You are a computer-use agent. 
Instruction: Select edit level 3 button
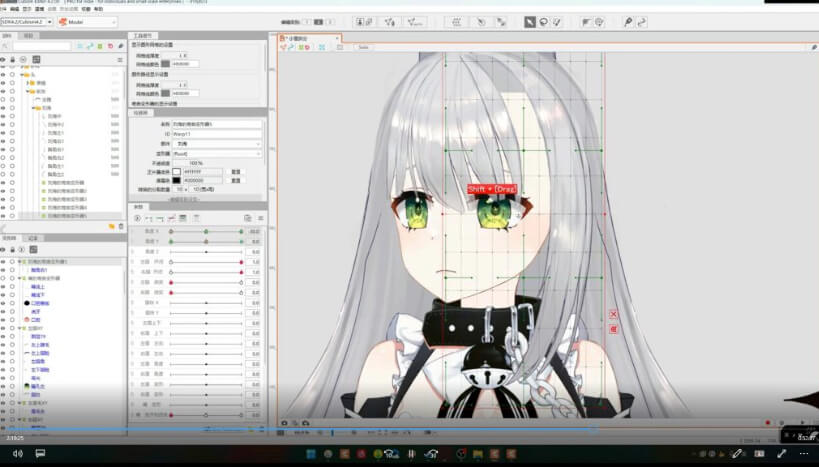(330, 22)
